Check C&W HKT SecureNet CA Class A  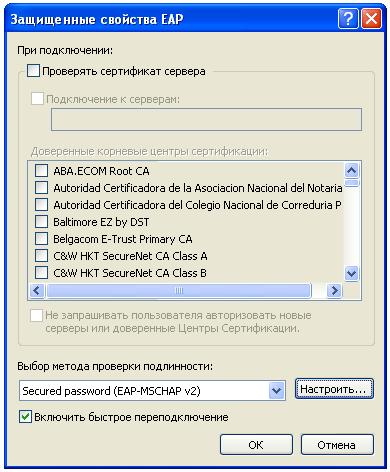[41, 256]
